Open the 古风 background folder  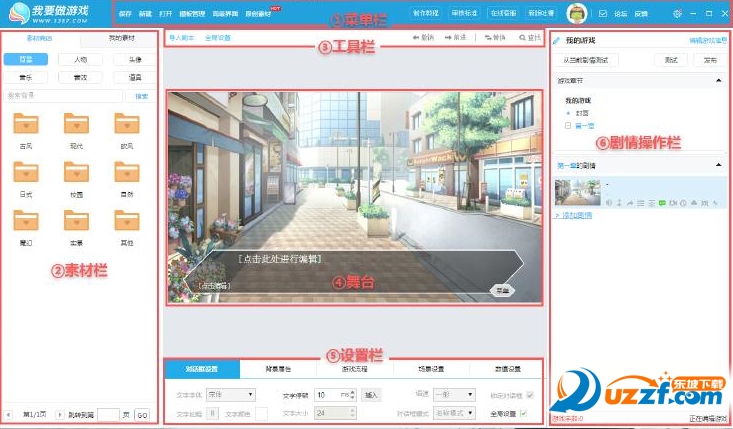pyautogui.click(x=26, y=123)
